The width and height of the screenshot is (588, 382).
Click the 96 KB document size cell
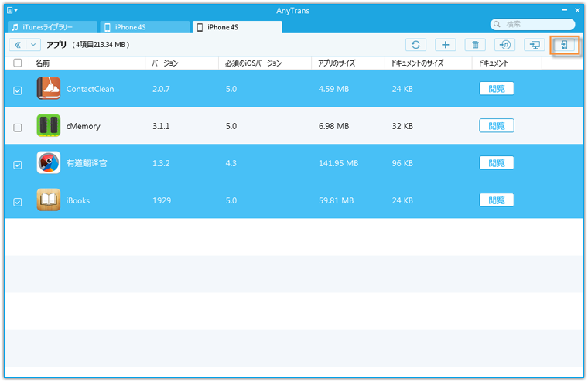[402, 163]
